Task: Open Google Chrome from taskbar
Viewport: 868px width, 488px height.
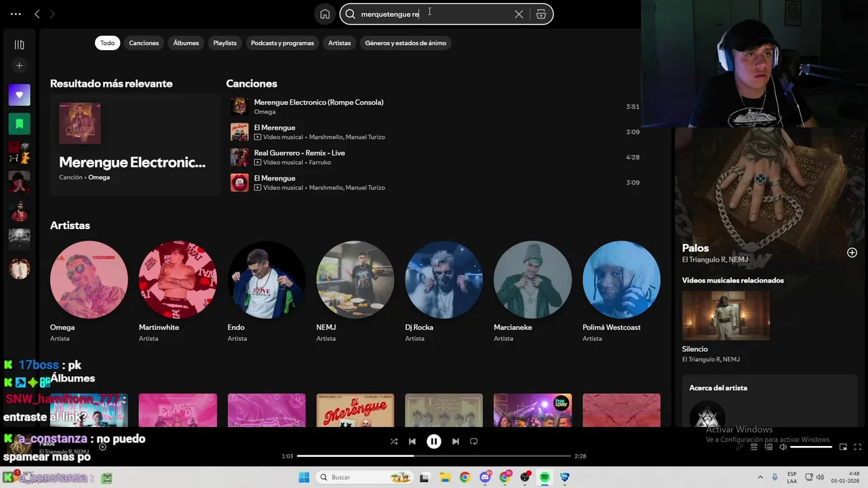Action: pyautogui.click(x=465, y=478)
